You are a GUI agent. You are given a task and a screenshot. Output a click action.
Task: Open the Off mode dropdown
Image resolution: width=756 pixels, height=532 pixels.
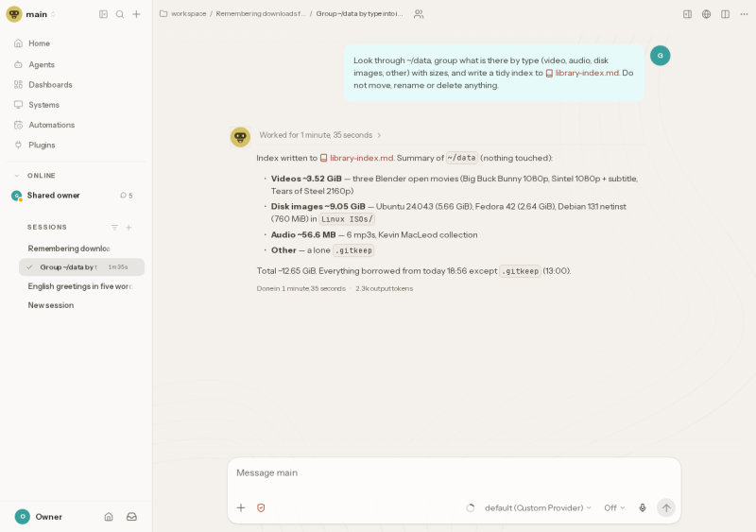[x=614, y=507]
